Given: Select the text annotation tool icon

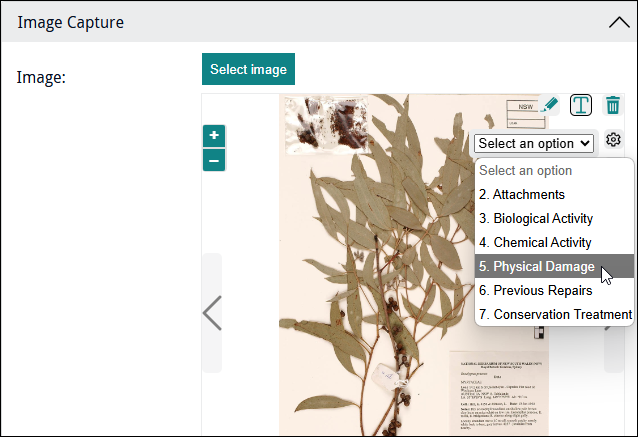Looking at the screenshot, I should point(581,105).
